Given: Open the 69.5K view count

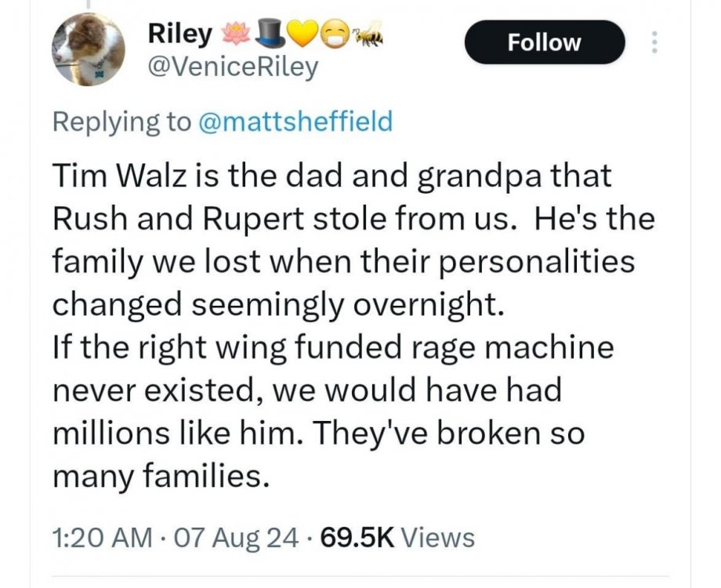Looking at the screenshot, I should (x=357, y=538).
